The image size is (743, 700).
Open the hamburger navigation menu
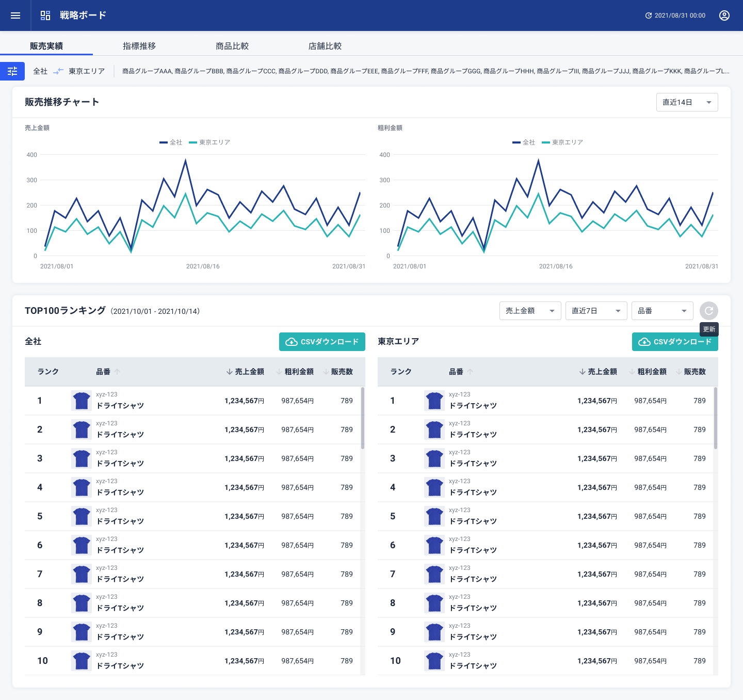[15, 15]
